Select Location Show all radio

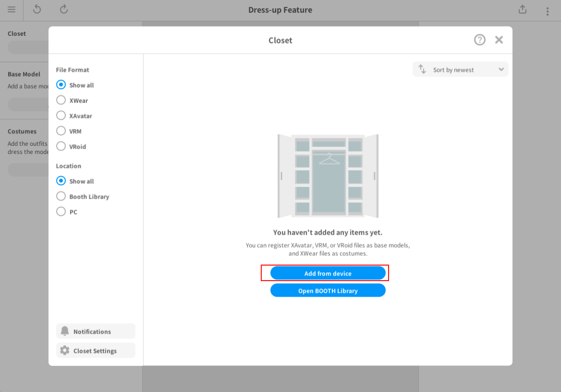[x=61, y=181]
